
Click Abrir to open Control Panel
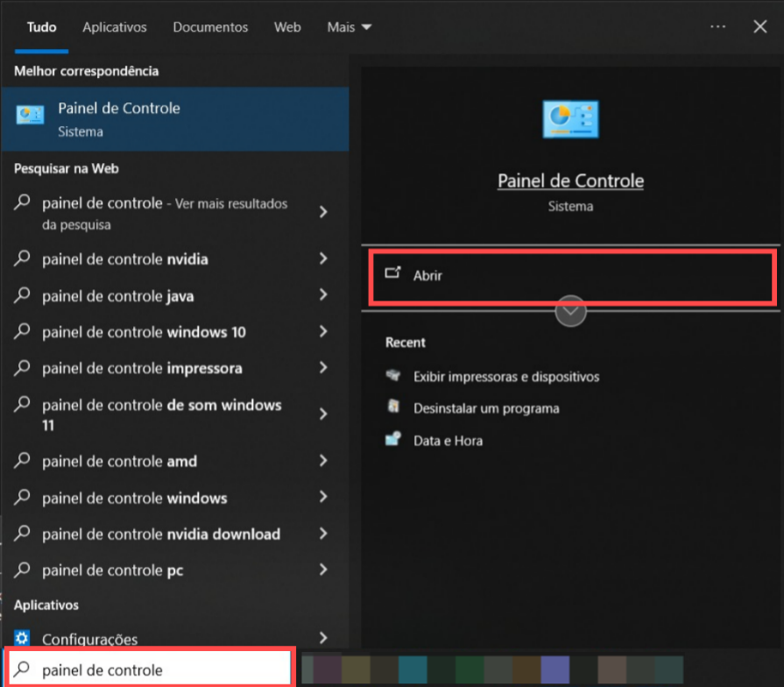tap(573, 278)
